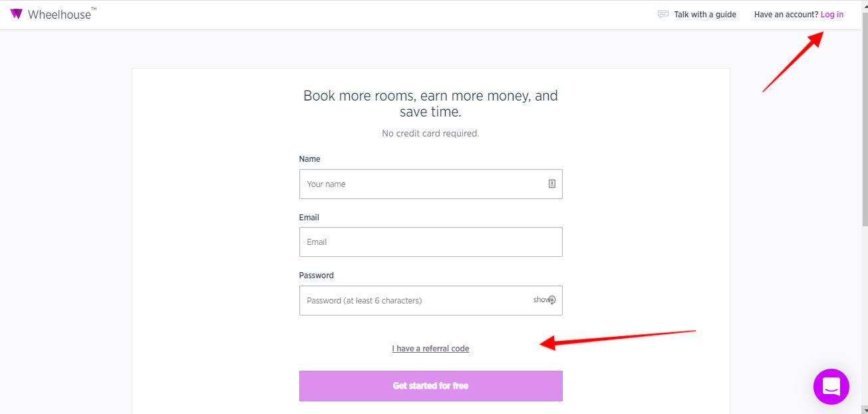Click the "Email" label above the second field

(x=309, y=218)
